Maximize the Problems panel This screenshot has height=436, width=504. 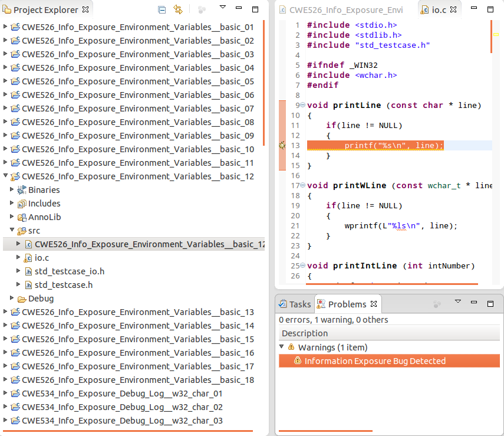[490, 303]
